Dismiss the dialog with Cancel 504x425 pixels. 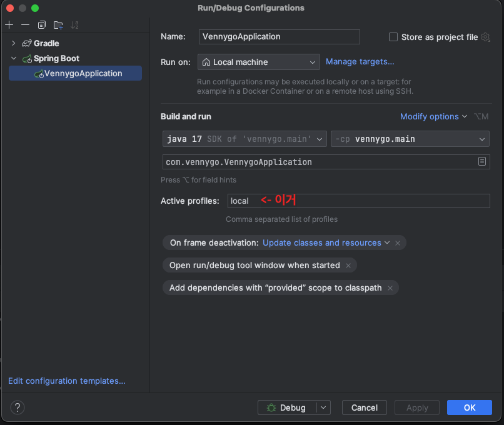364,407
